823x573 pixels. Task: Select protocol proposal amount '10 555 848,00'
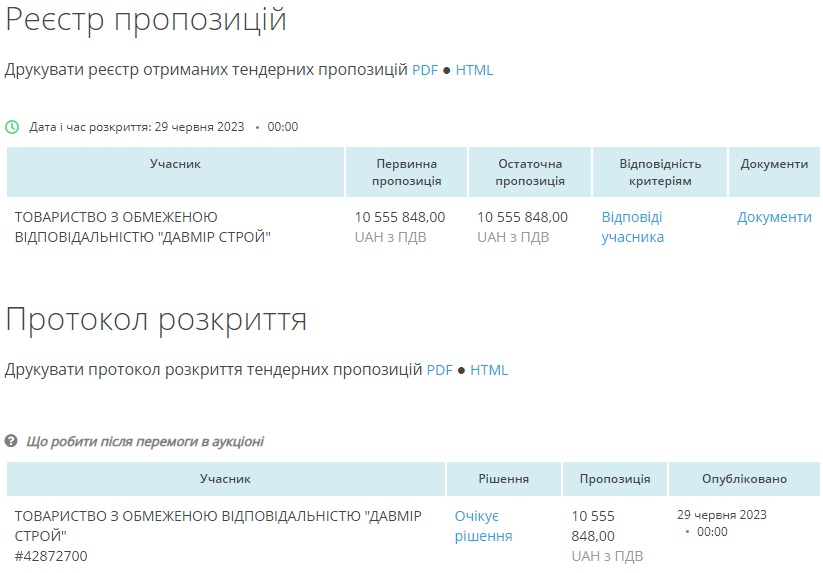point(593,526)
